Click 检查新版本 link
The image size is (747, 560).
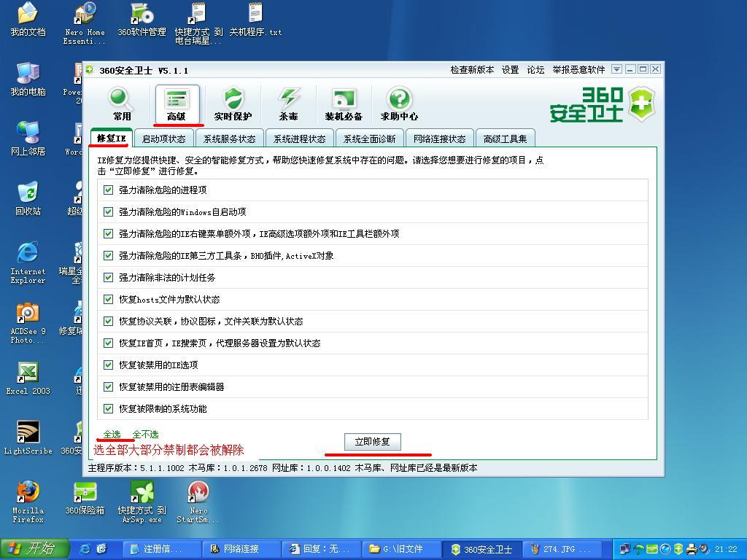coord(472,70)
